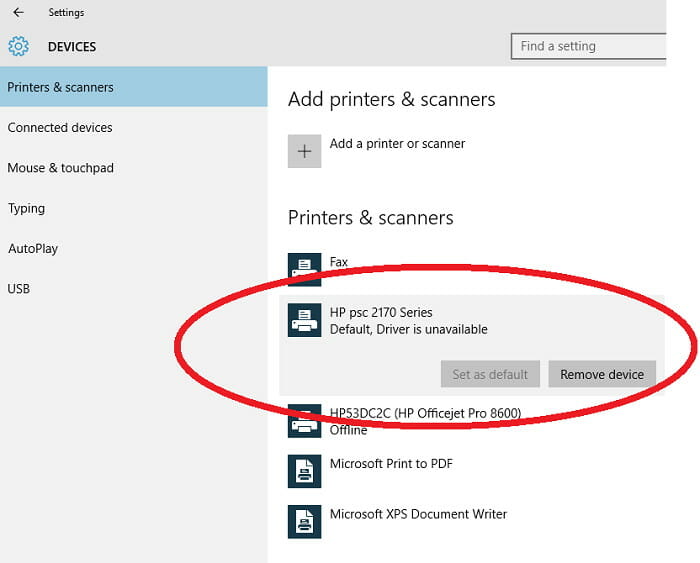Viewport: 700px width, 563px height.
Task: Open the Typing settings
Action: pyautogui.click(x=133, y=209)
